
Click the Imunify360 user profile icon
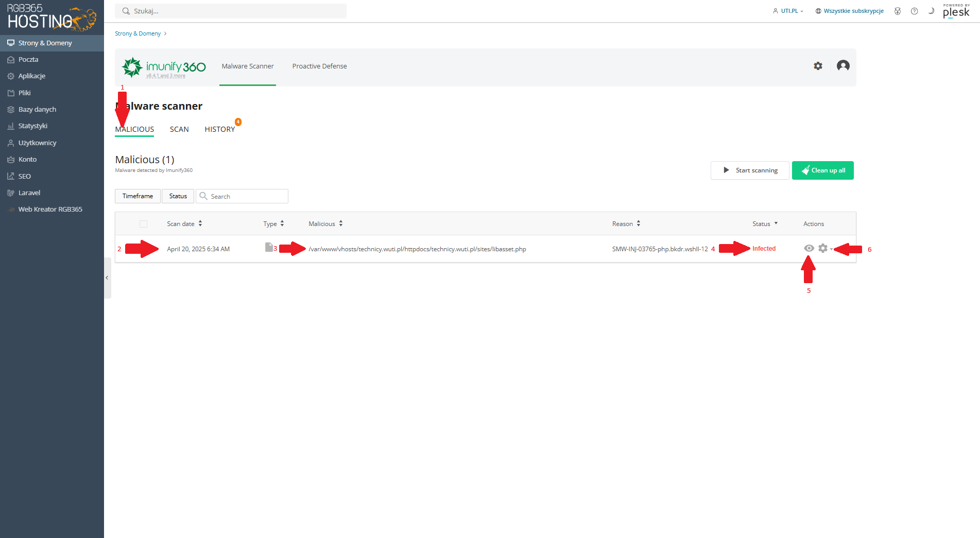(843, 66)
